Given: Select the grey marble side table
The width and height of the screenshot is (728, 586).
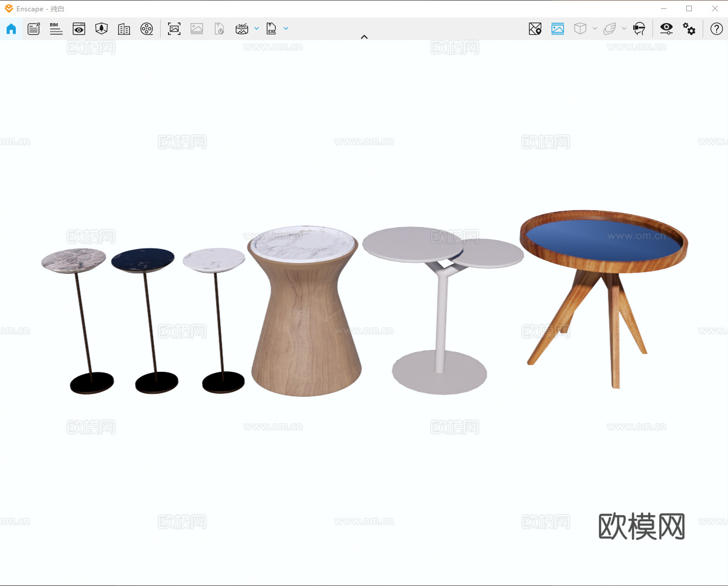Looking at the screenshot, I should (x=74, y=261).
